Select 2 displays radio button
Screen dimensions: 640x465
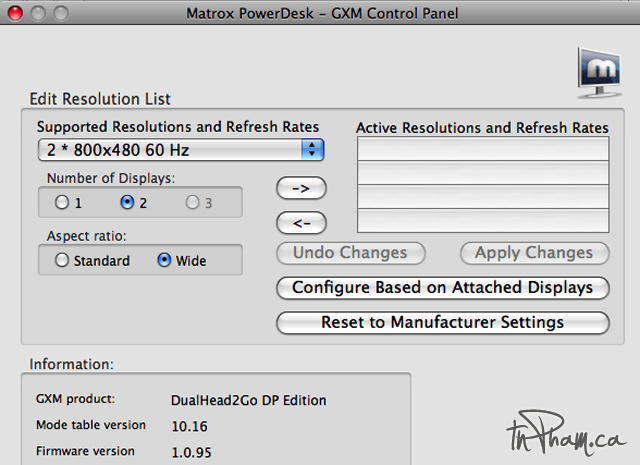click(x=127, y=202)
